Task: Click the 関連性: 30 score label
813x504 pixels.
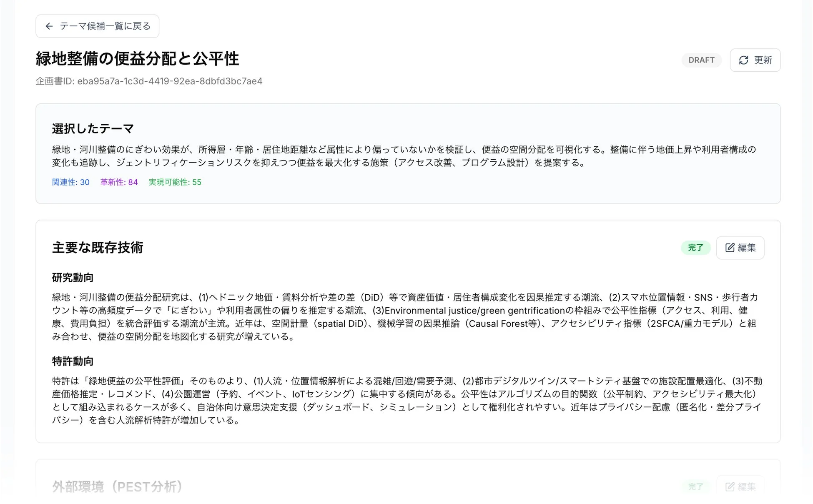Action: tap(71, 182)
